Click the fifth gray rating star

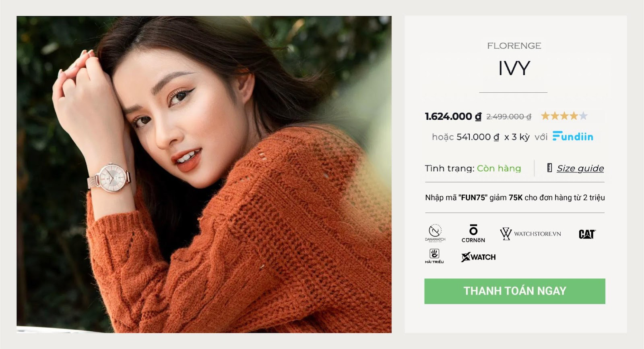click(x=583, y=116)
